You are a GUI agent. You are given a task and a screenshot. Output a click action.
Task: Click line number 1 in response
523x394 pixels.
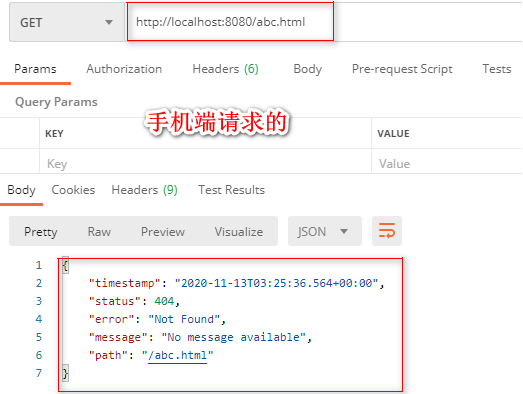tap(39, 265)
